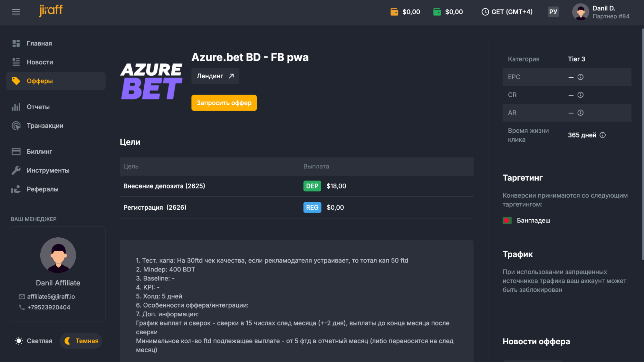Click the Транзакции icon
The width and height of the screenshot is (644, 362).
pos(16,126)
